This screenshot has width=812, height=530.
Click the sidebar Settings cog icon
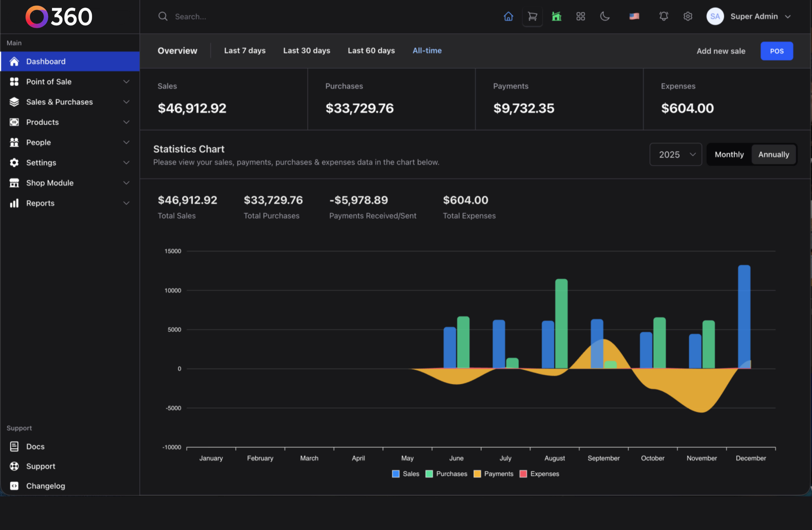pos(14,163)
